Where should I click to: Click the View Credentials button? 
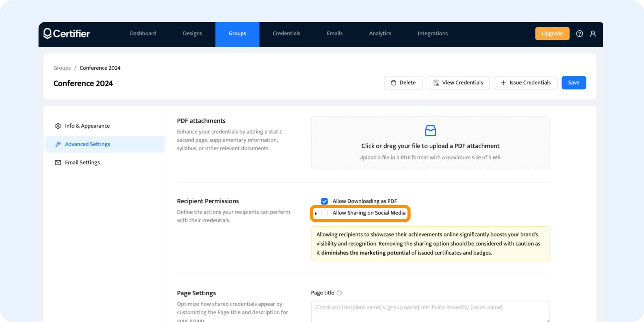coord(458,83)
